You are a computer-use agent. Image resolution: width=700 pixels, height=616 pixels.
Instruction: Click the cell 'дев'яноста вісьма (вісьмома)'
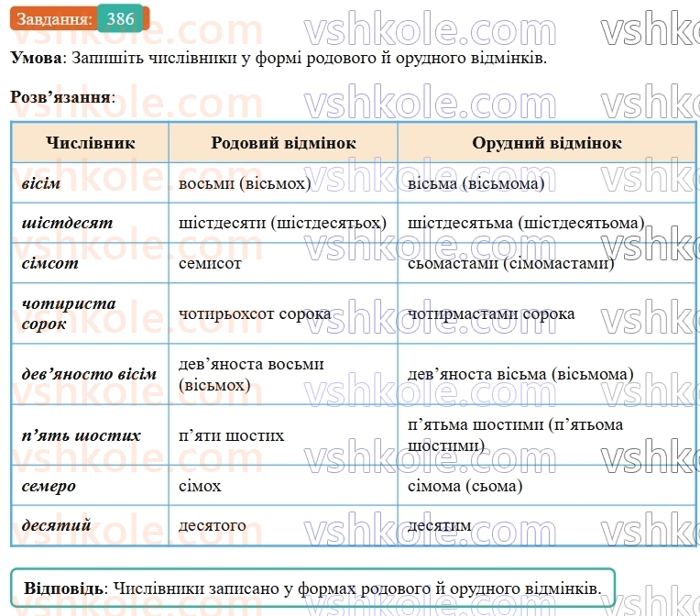coord(546,374)
